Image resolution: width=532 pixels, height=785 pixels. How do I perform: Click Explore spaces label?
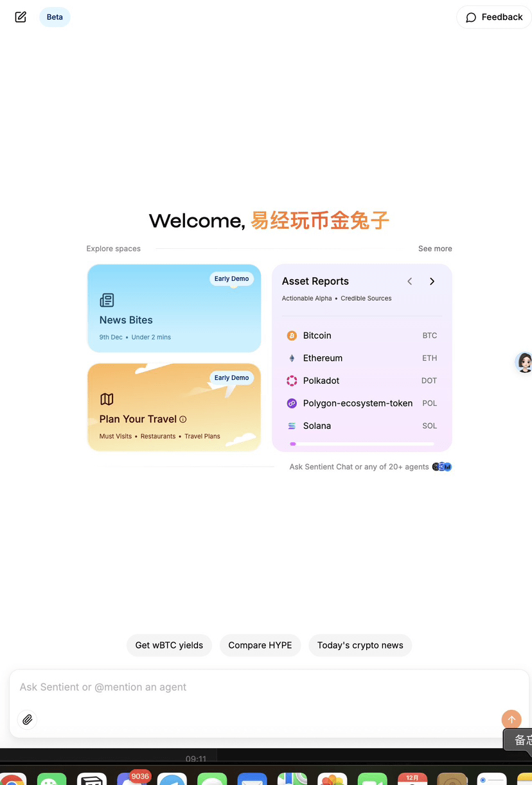pyautogui.click(x=114, y=249)
